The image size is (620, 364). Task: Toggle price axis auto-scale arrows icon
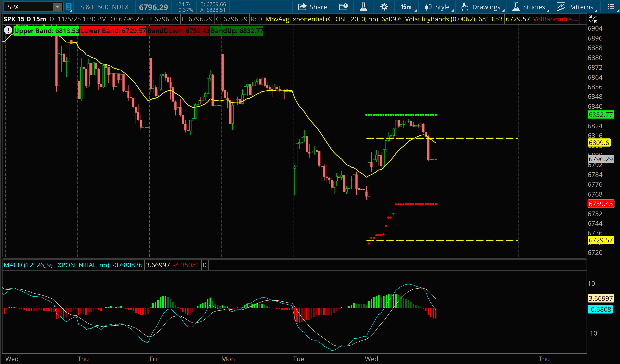click(593, 19)
